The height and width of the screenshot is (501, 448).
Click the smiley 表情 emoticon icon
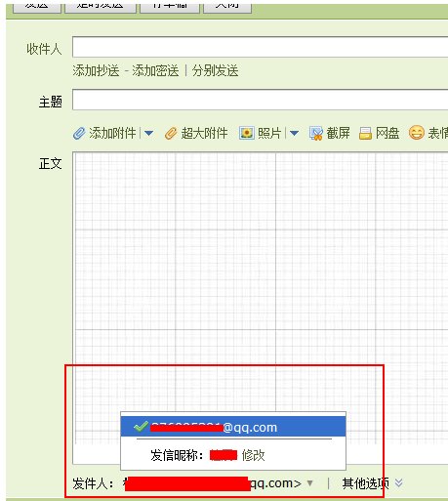coord(417,133)
